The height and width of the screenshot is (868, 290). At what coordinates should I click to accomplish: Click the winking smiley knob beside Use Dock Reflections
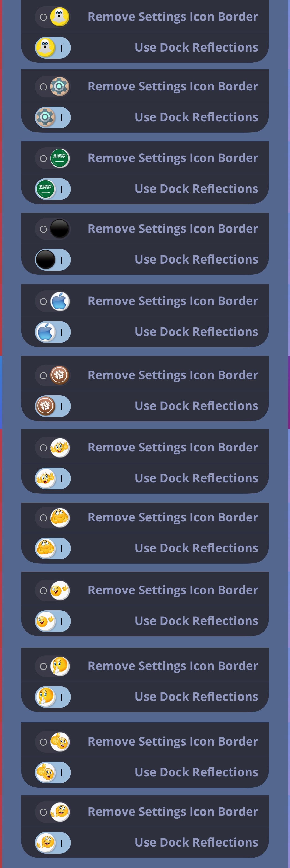click(45, 621)
